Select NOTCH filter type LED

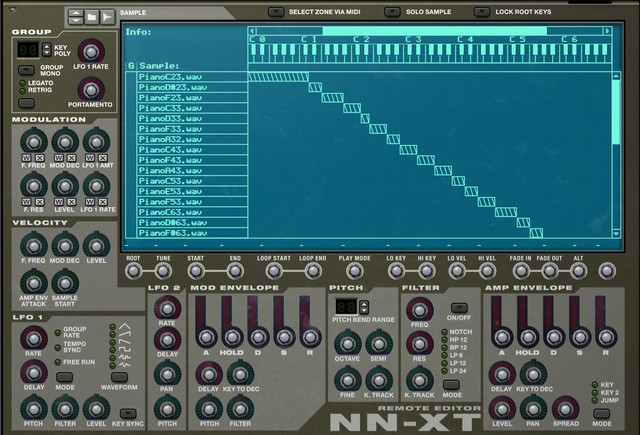pos(444,332)
